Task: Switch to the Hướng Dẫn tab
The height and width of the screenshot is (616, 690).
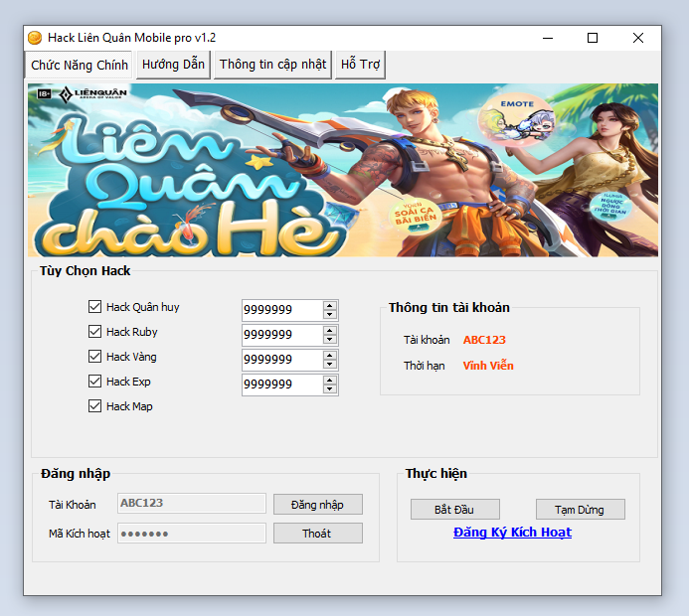Action: [x=173, y=65]
